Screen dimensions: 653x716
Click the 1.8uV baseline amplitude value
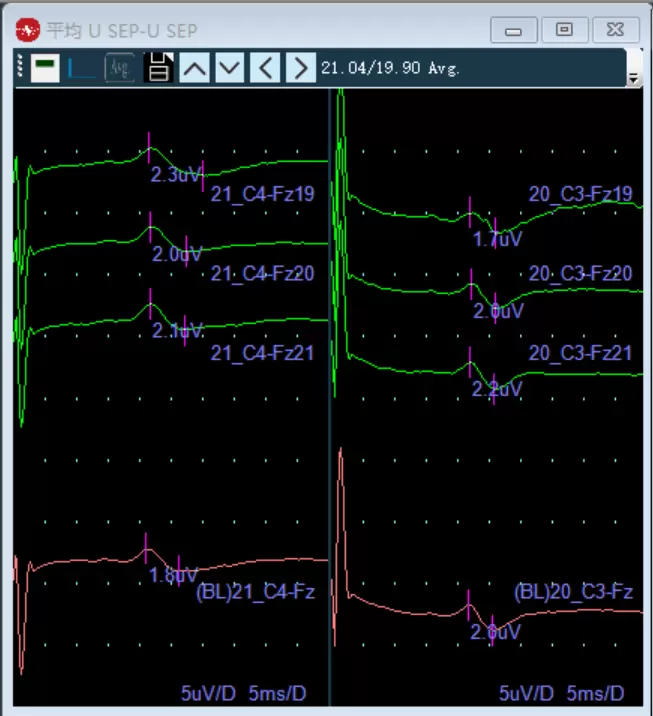click(x=173, y=576)
